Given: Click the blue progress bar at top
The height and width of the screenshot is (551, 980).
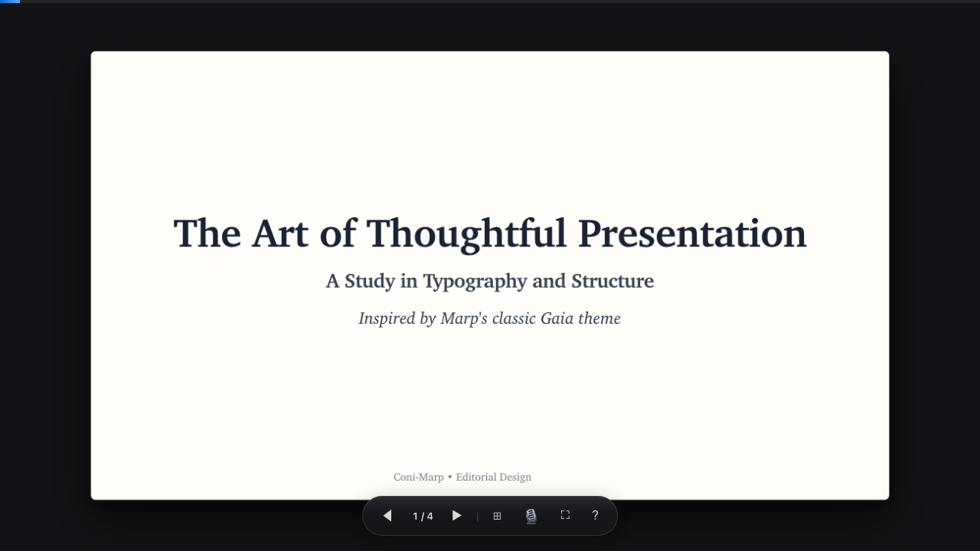Looking at the screenshot, I should tap(10, 2).
